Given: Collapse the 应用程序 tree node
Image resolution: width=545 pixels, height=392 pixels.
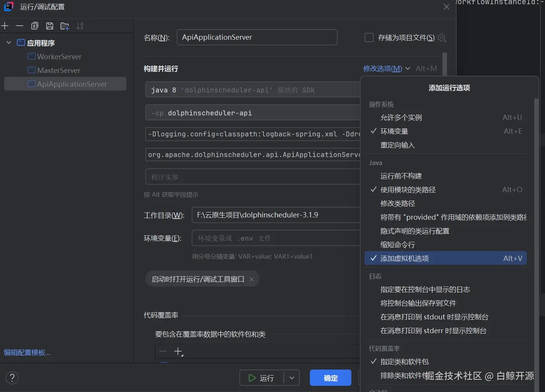Looking at the screenshot, I should 9,42.
